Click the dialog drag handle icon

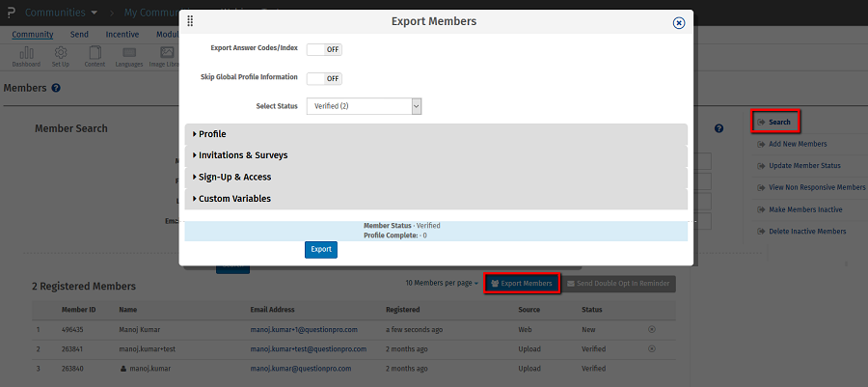tap(190, 21)
